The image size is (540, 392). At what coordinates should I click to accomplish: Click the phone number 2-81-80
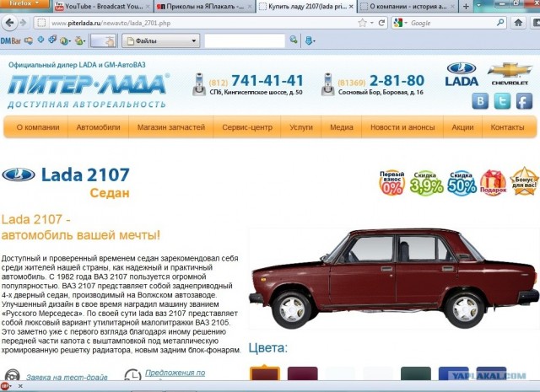click(x=397, y=81)
